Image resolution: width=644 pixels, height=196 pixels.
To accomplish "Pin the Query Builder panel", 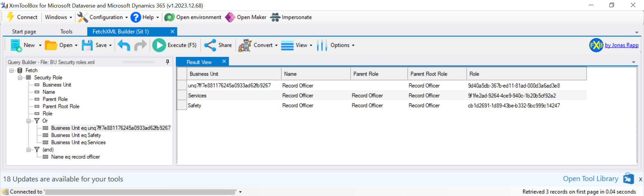I will (167, 62).
